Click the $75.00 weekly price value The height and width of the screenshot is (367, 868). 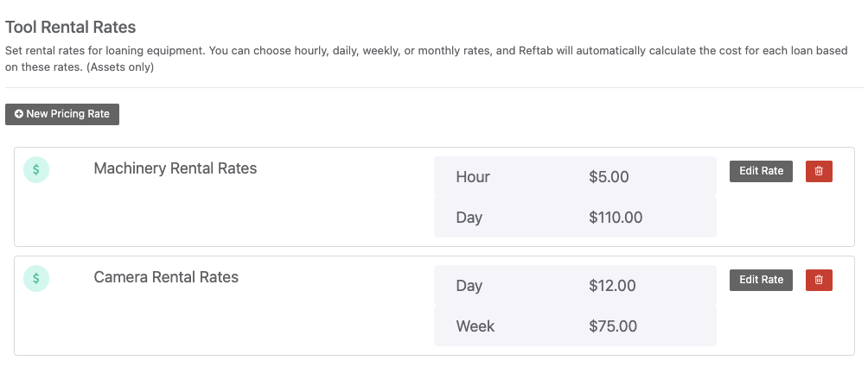click(613, 326)
